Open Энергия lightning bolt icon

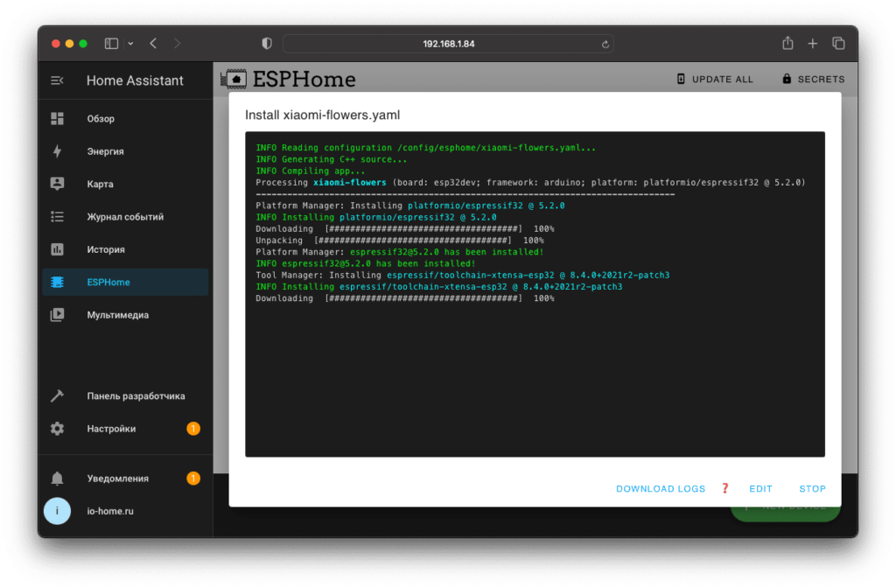pyautogui.click(x=57, y=150)
